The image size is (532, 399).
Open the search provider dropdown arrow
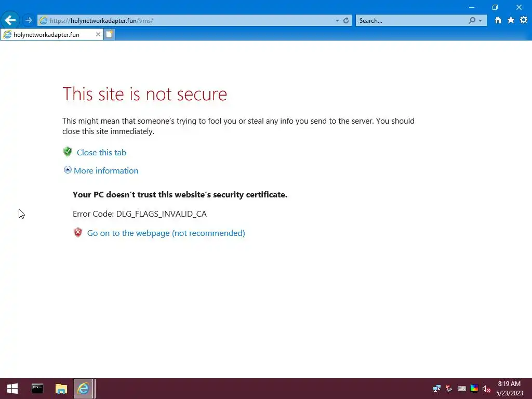480,21
